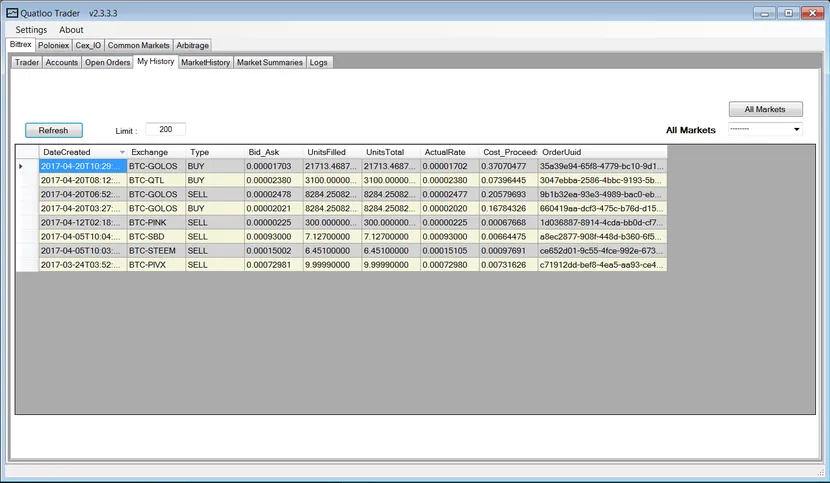830x483 pixels.
Task: Sort by the Cost_Proceeds column header
Action: click(509, 152)
